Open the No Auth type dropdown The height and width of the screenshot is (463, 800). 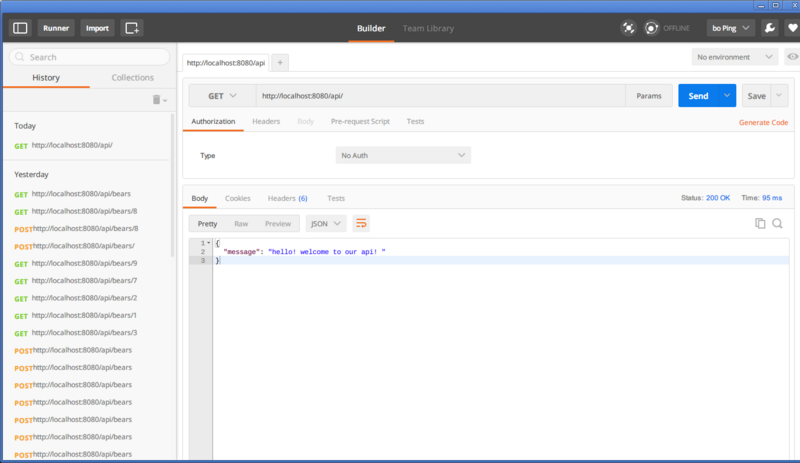[403, 155]
